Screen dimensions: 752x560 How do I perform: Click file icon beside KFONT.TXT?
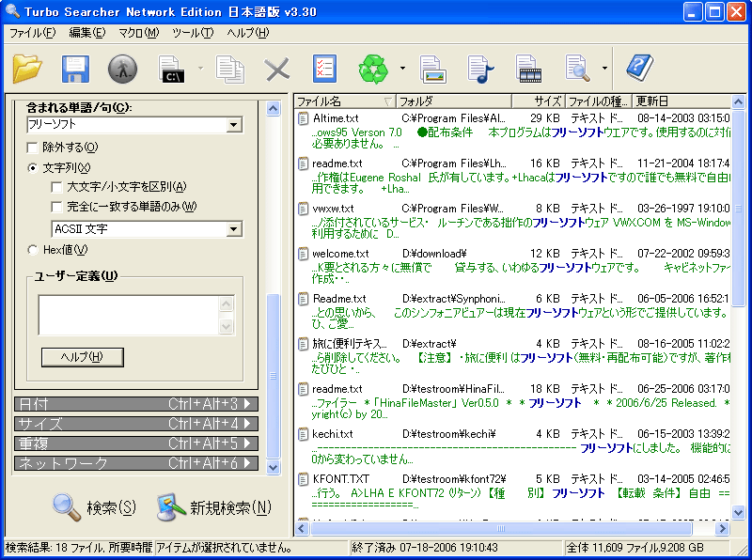303,479
